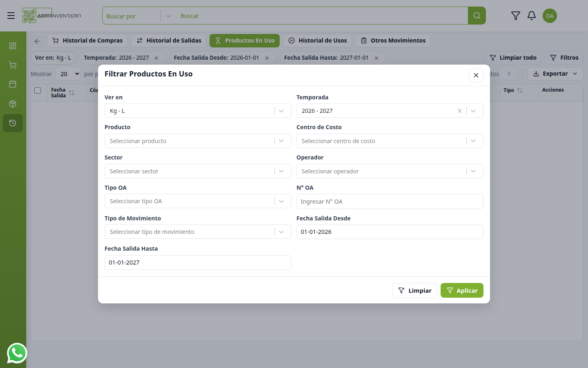Open the history clock sidebar icon
Viewport: 588px width, 368px height.
tap(13, 123)
